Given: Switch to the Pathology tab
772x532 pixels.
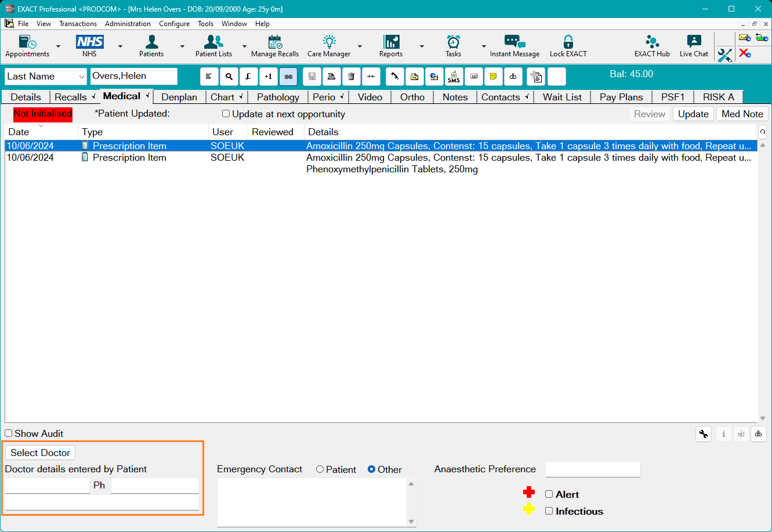Looking at the screenshot, I should (277, 97).
